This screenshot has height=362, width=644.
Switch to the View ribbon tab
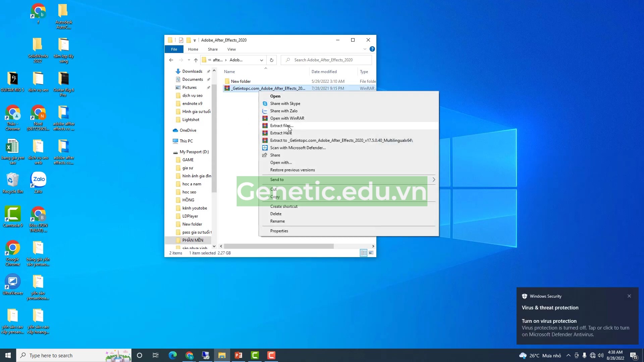click(231, 49)
